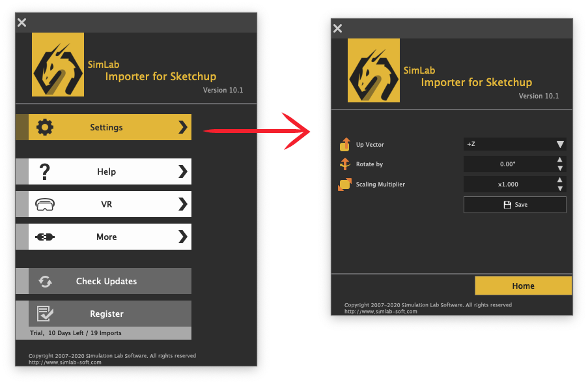Click copyright text in main window
This screenshot has height=384, width=588.
(112, 356)
